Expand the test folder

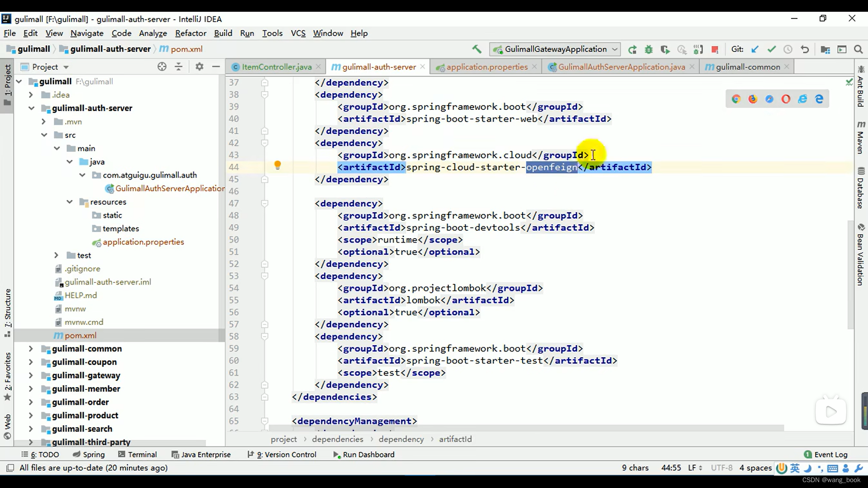point(56,255)
